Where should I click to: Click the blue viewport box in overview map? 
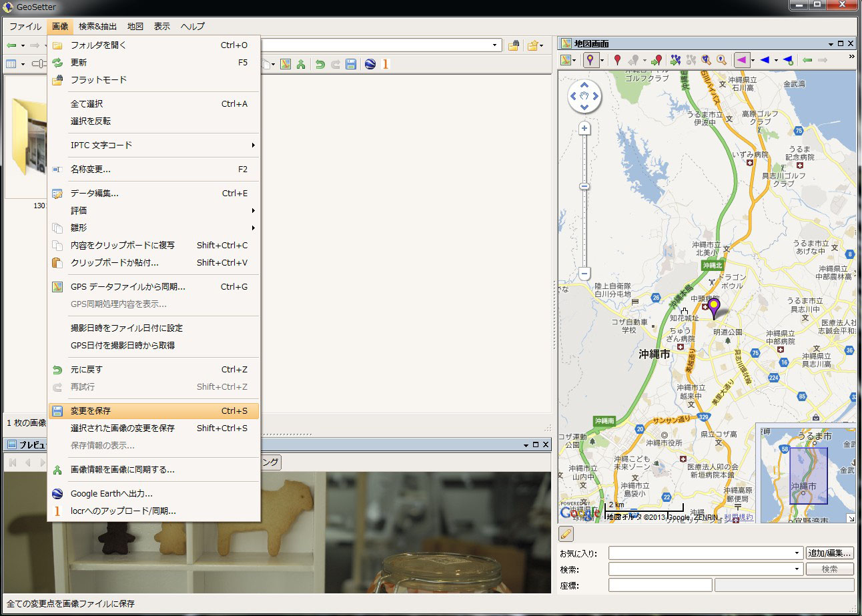click(809, 475)
